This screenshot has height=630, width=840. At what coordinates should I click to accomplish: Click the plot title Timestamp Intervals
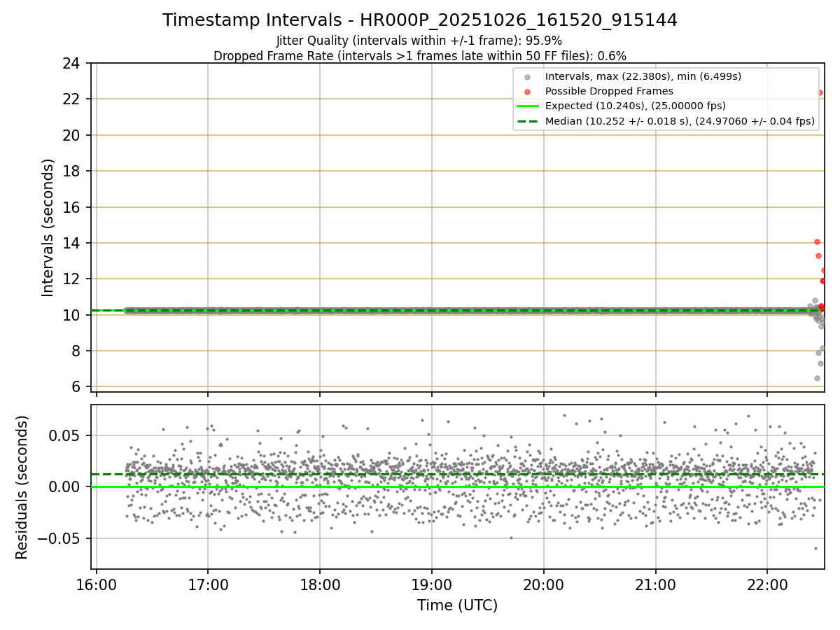click(419, 20)
